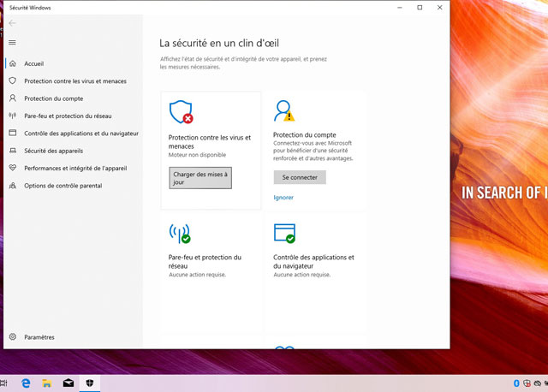Open Protection du compte in sidebar

pos(53,98)
